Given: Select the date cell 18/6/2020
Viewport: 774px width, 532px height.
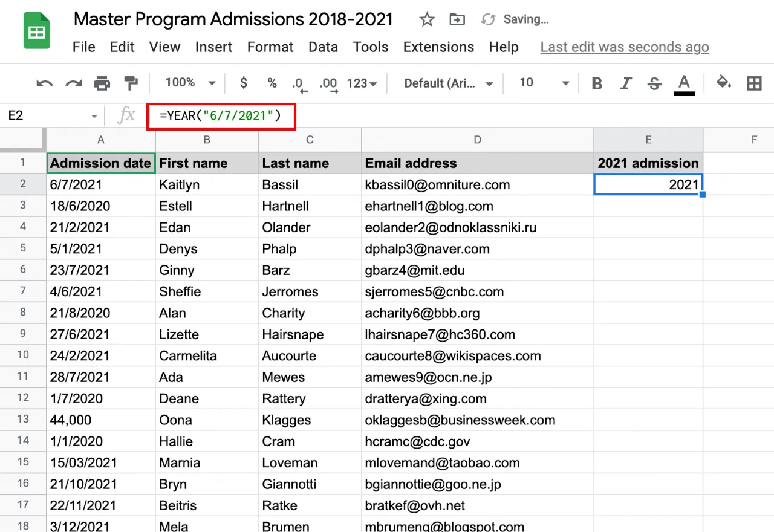Looking at the screenshot, I should 101,206.
